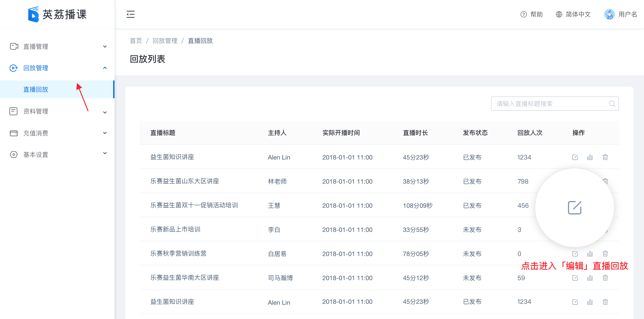This screenshot has height=319, width=644.
Task: Open the 用户名 account menu
Action: pyautogui.click(x=628, y=14)
